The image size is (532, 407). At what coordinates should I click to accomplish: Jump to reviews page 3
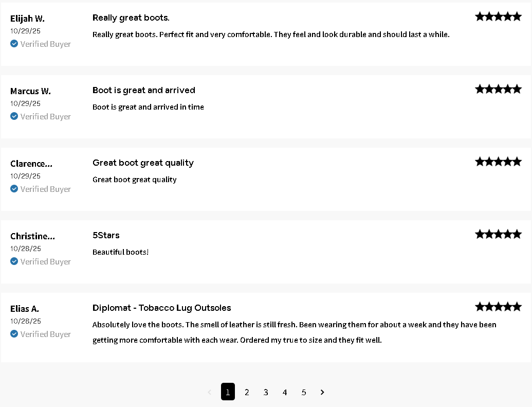point(266,392)
